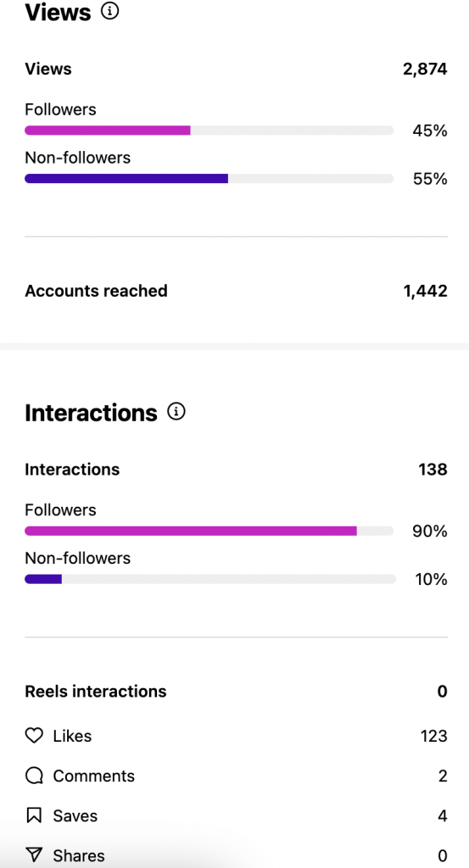Click the 2,874 views count
Viewport: 469px width, 868px height.
[425, 70]
